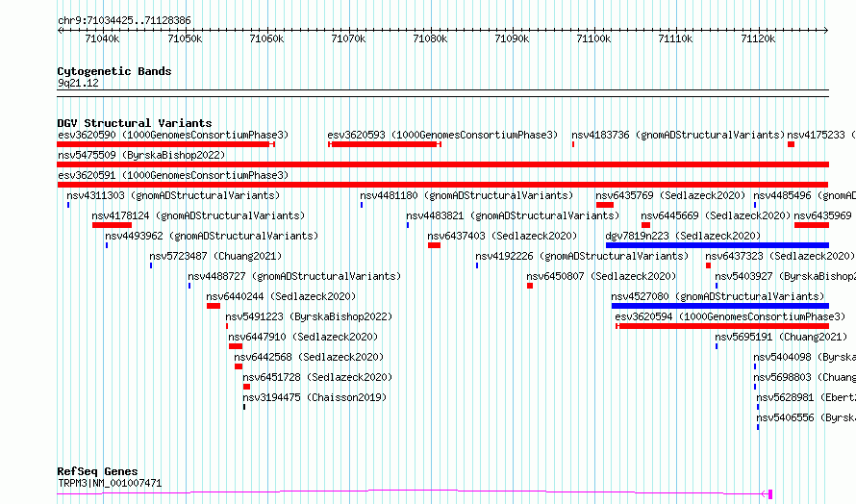
Task: Select nsv6442568 (Sedlazeck2020) label
Action: click(x=309, y=357)
